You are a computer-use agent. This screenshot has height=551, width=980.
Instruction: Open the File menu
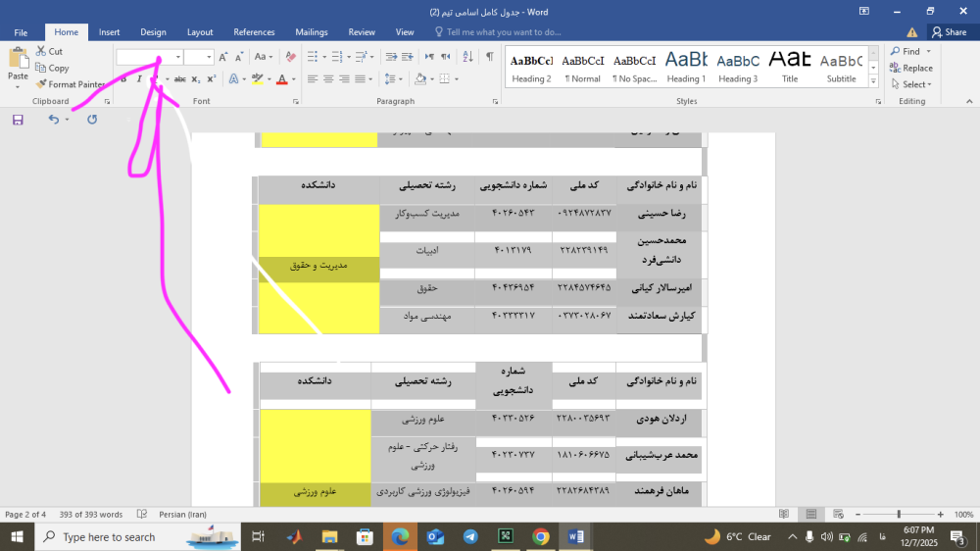coord(21,32)
